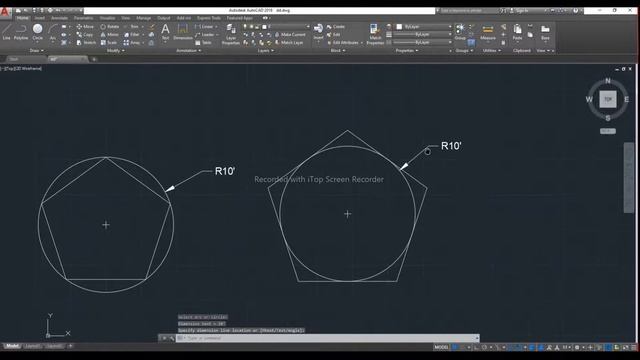This screenshot has height=360, width=640.
Task: Click the Rotate tool
Action: (x=110, y=27)
